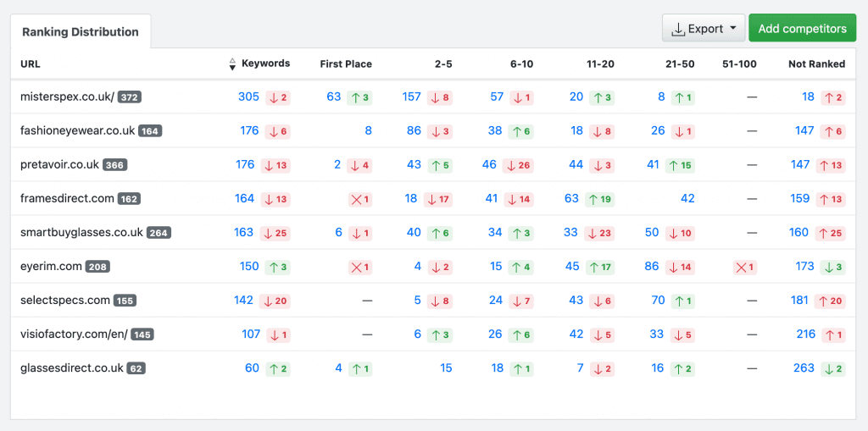Open eyerim.com 21-50 count 86

point(652,266)
